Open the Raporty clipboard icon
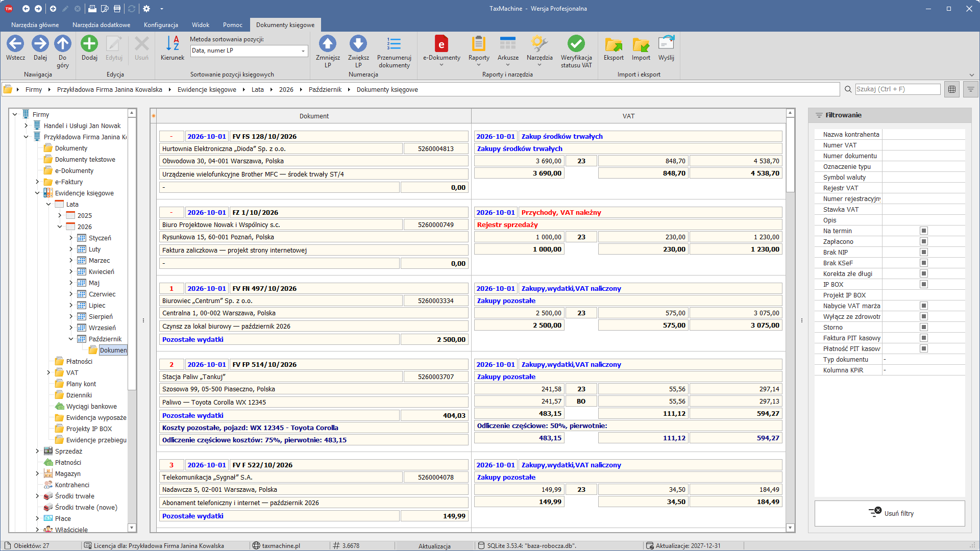 point(479,44)
